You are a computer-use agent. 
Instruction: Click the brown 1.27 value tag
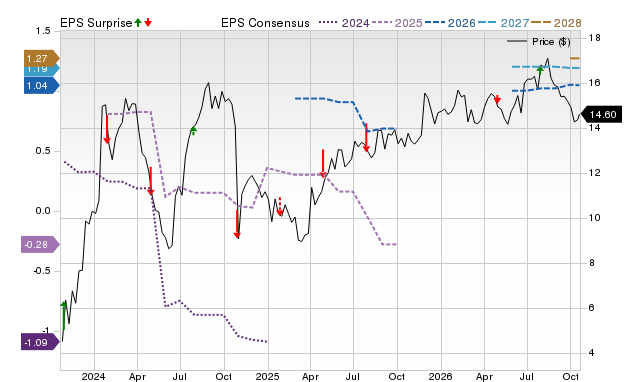(x=42, y=58)
